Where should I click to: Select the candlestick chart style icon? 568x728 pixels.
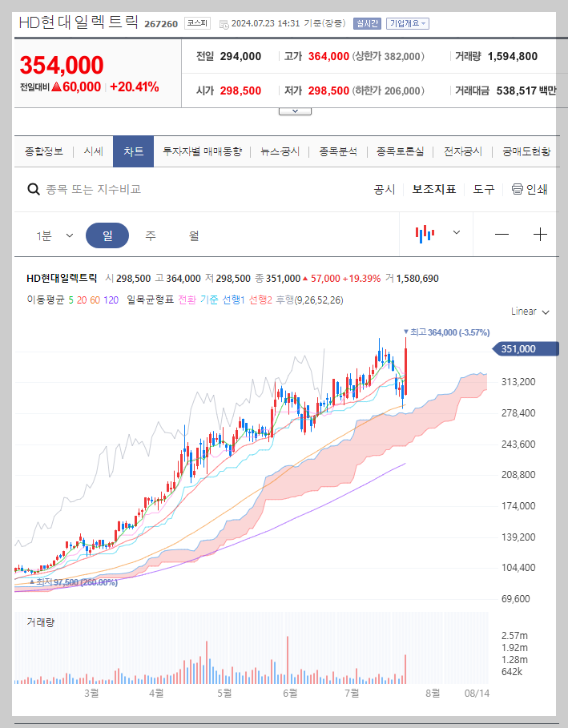[425, 235]
